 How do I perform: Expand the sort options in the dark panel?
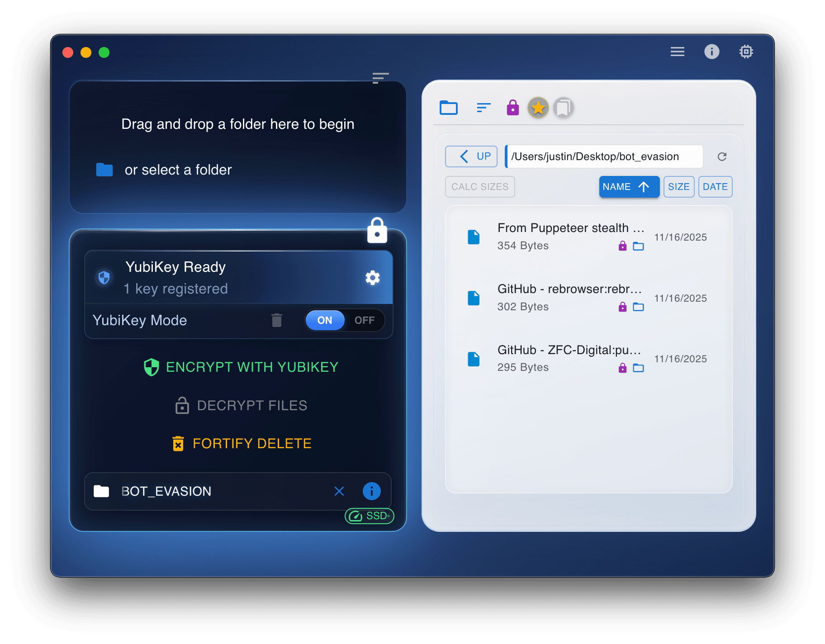(380, 78)
